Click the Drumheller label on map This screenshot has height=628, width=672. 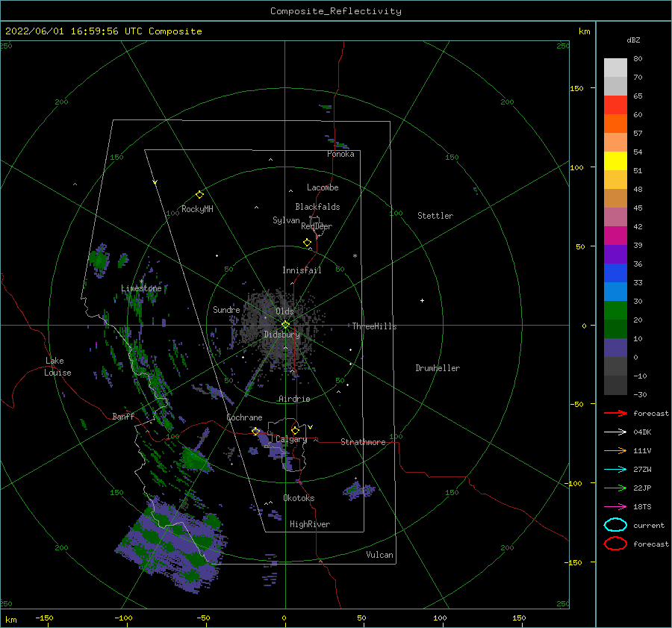coord(438,368)
